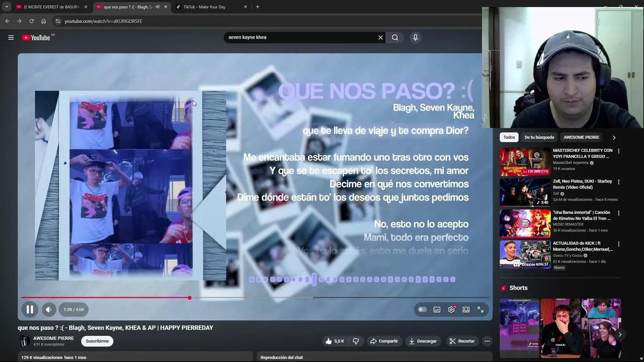The height and width of the screenshot is (362, 644).
Task: Open MUSIC REMASTER channel link
Action: tap(568, 225)
